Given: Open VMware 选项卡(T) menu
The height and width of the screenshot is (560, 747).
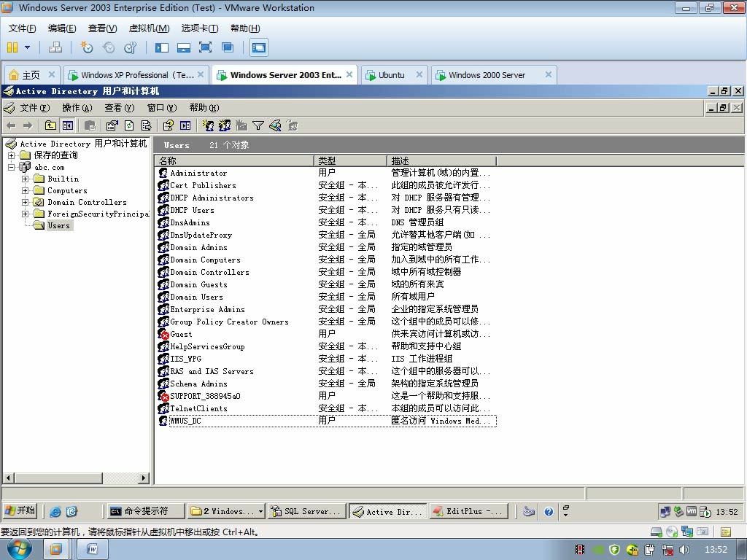Looking at the screenshot, I should (x=200, y=28).
